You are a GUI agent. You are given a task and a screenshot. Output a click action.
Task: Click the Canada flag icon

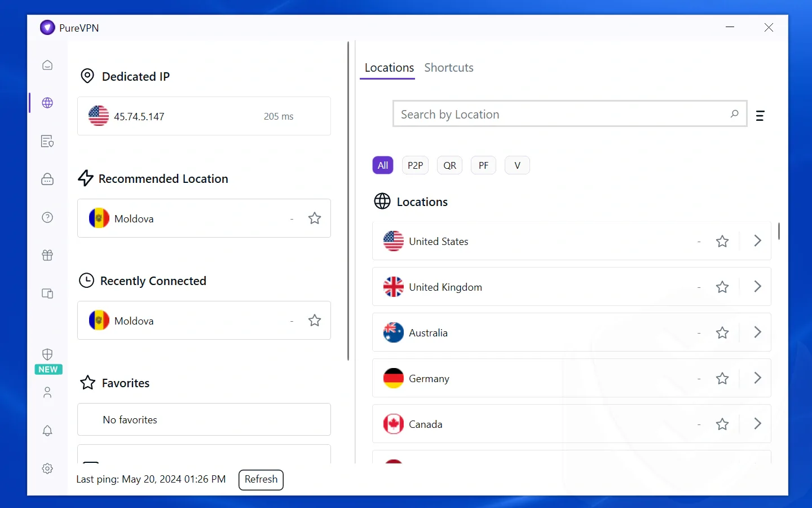pyautogui.click(x=394, y=424)
